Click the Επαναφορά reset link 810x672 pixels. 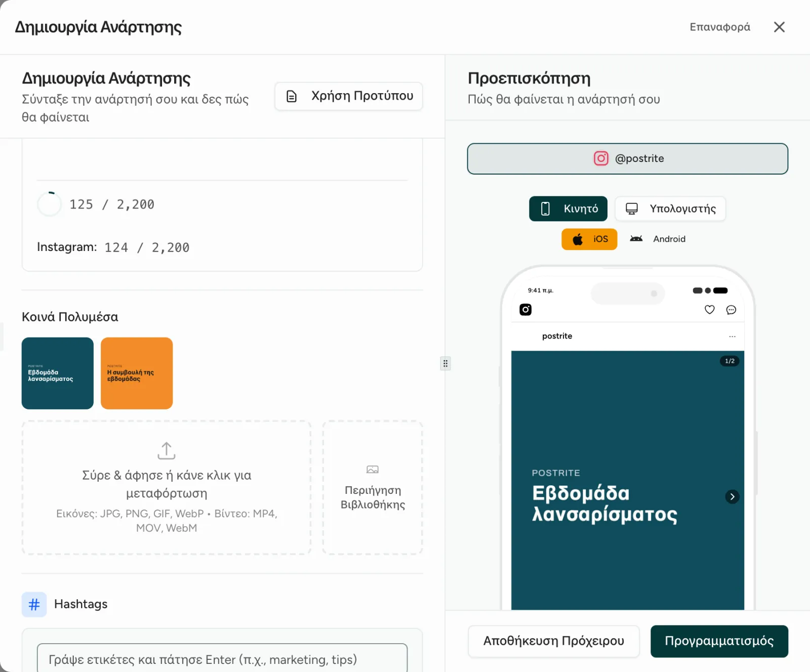pyautogui.click(x=720, y=27)
